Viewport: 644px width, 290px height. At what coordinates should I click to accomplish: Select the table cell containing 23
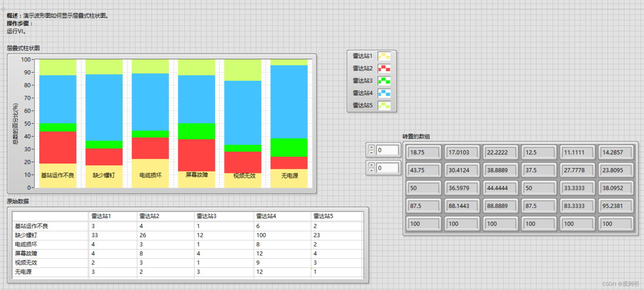[337, 235]
